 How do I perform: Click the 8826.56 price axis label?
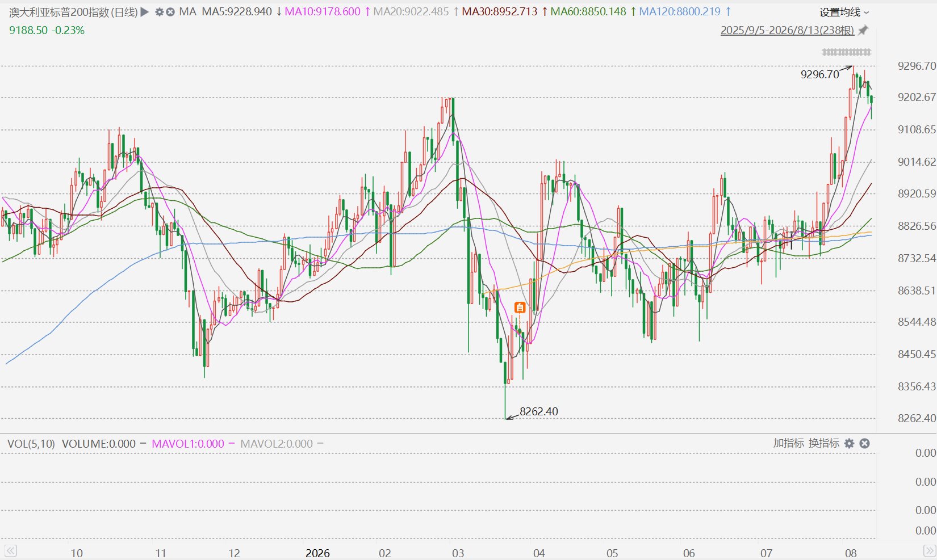pos(917,226)
